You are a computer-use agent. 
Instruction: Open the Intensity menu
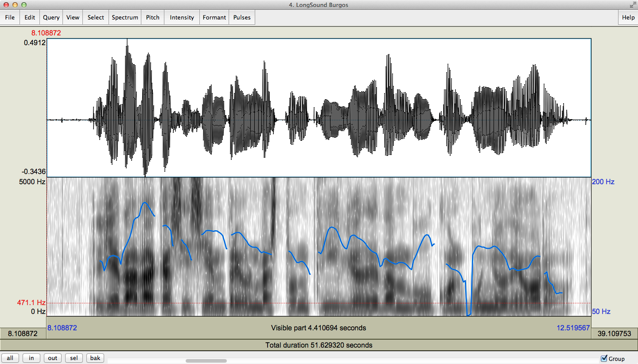(x=182, y=17)
